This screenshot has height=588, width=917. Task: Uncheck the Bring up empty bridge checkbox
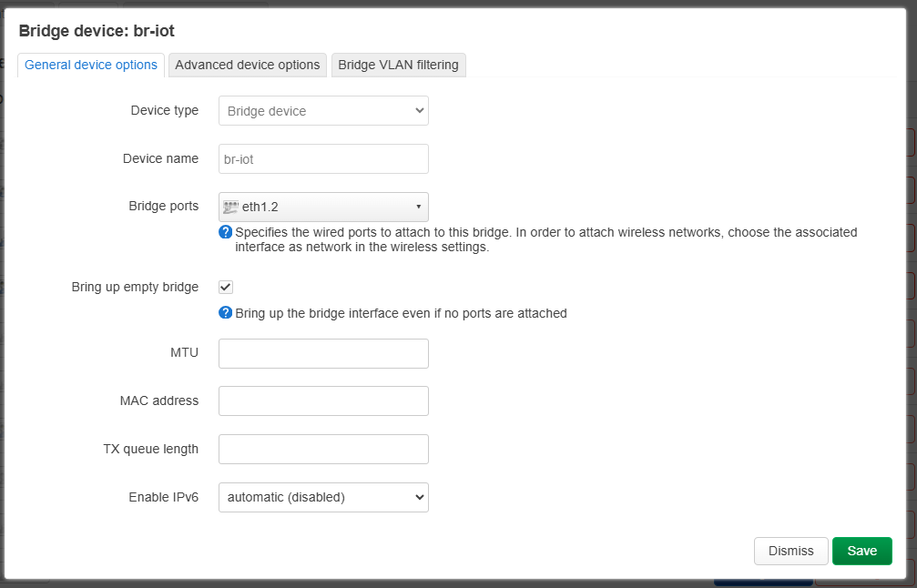pos(226,287)
